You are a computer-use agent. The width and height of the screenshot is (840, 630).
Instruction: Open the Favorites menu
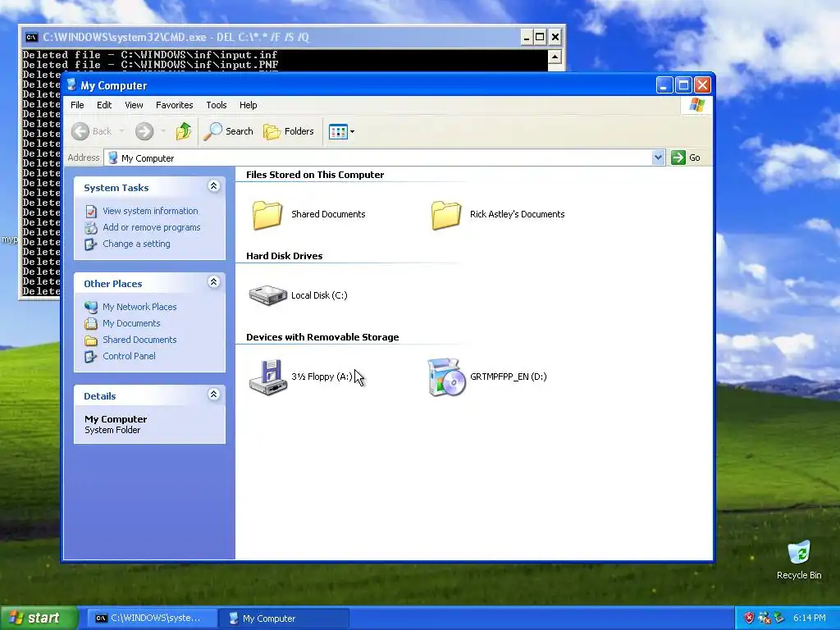pyautogui.click(x=174, y=105)
